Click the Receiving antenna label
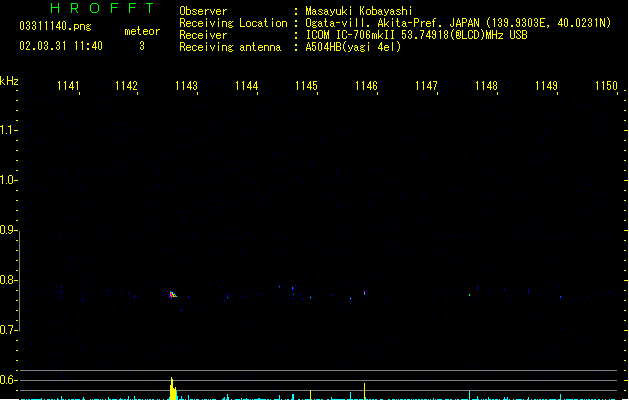The width and height of the screenshot is (629, 400). pos(230,47)
